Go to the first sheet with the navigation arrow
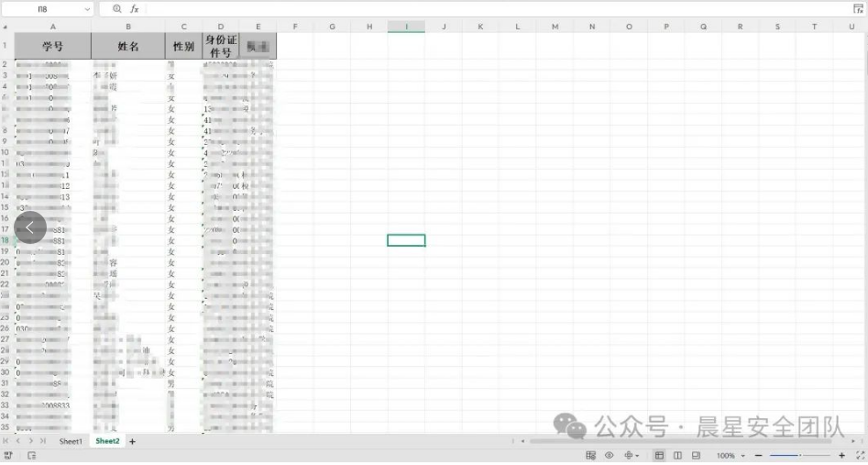The width and height of the screenshot is (868, 465). pyautogui.click(x=6, y=441)
